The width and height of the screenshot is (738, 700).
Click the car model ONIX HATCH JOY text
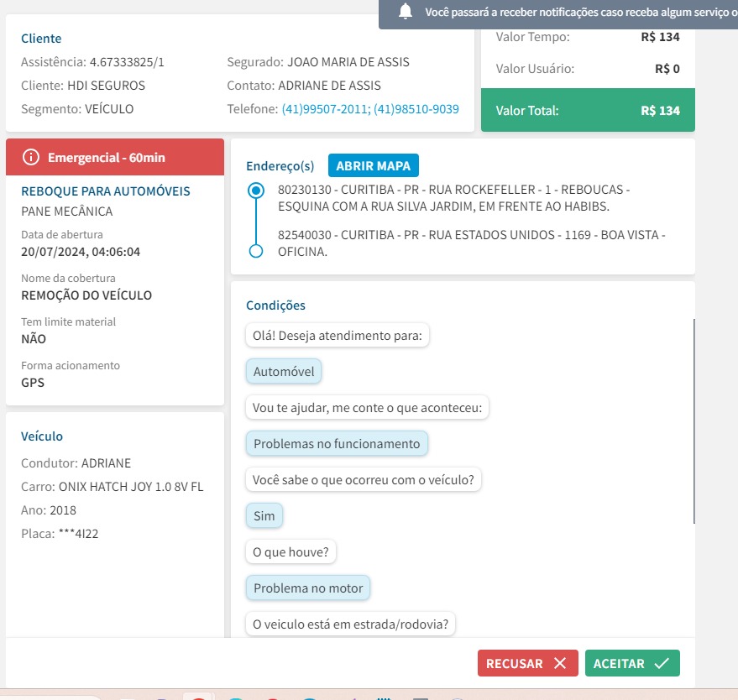131,487
